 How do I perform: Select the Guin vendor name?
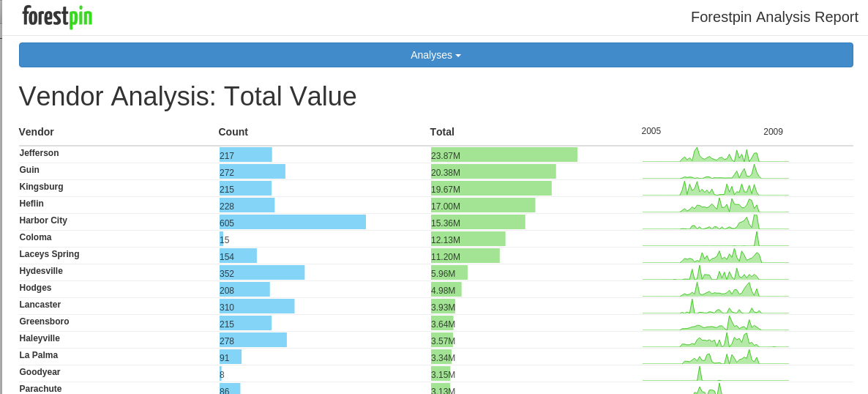[29, 170]
